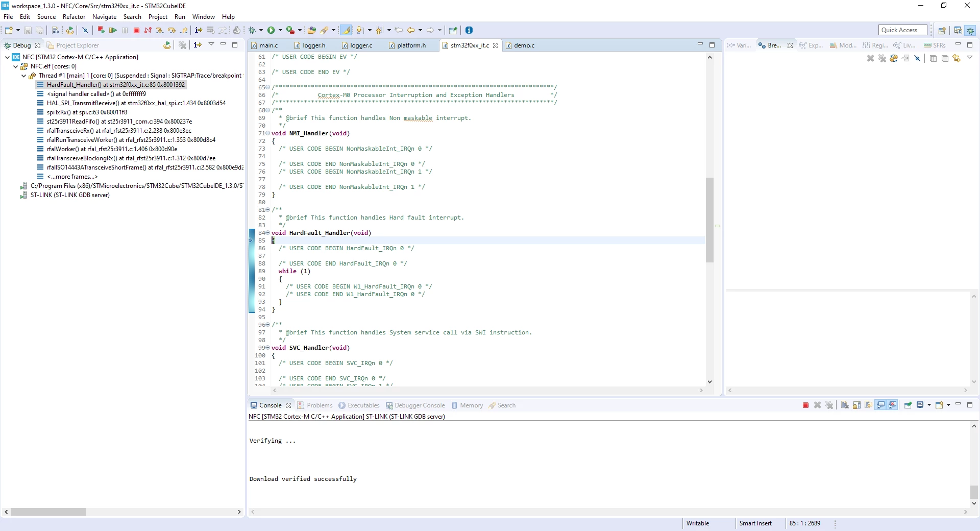Click the Step Over icon
This screenshot has width=980, height=531.
click(x=171, y=30)
